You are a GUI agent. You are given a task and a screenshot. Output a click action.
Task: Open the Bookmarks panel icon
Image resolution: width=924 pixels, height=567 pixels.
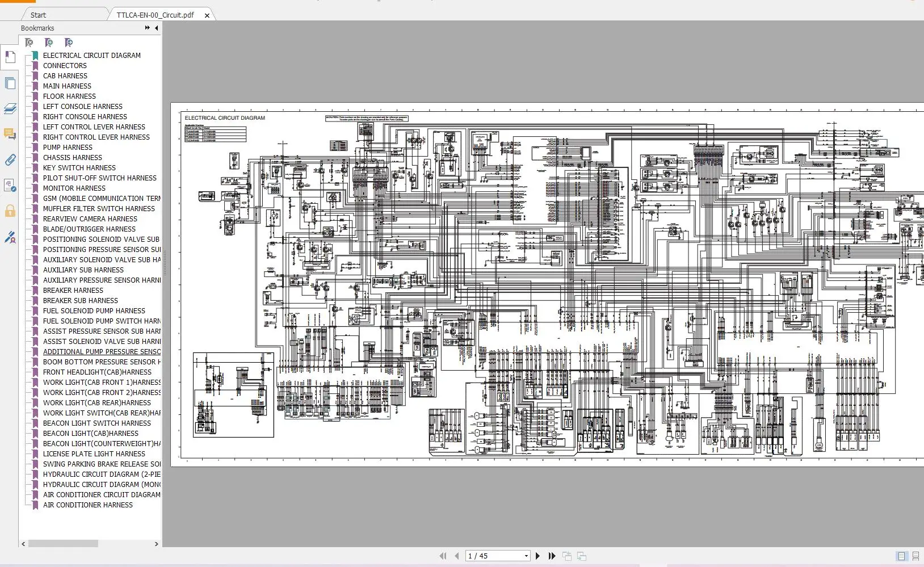(x=10, y=57)
